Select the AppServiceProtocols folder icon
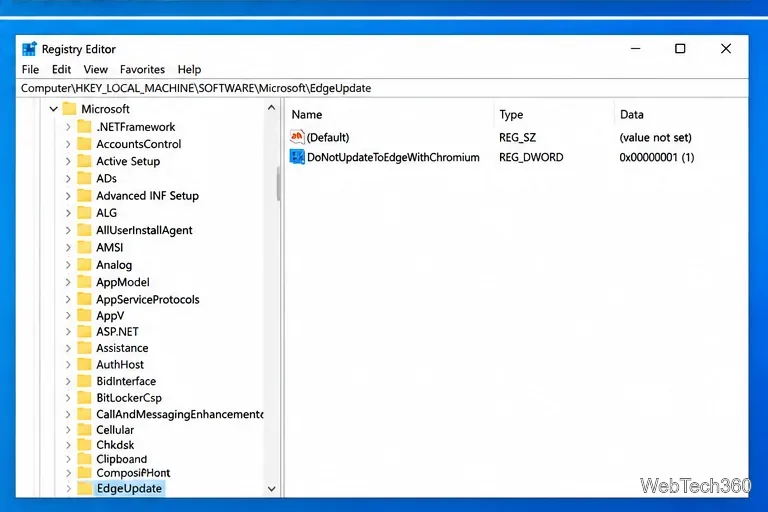768x512 pixels. (x=84, y=299)
